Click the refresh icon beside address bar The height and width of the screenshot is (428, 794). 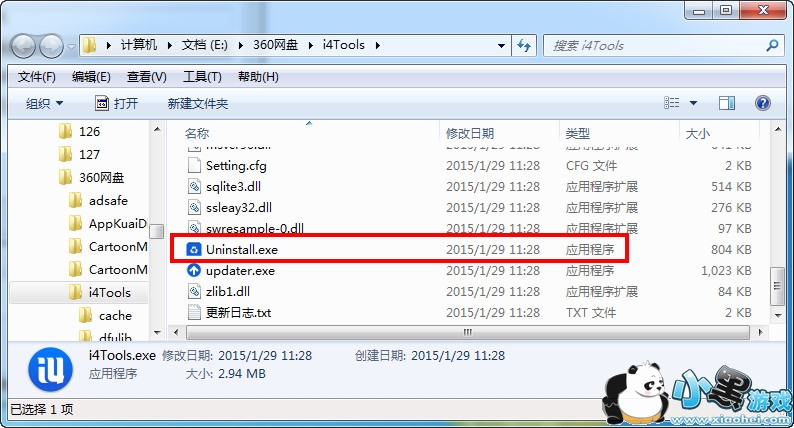pyautogui.click(x=524, y=46)
